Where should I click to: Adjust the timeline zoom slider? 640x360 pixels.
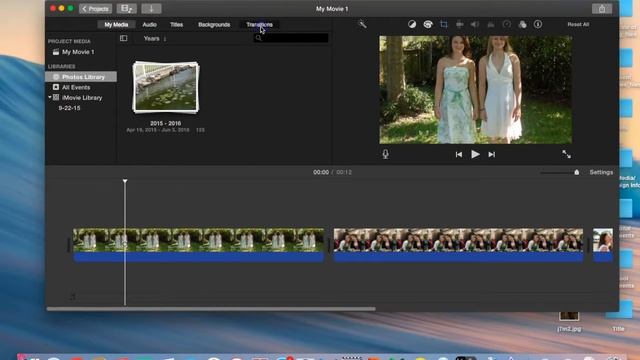tap(576, 172)
